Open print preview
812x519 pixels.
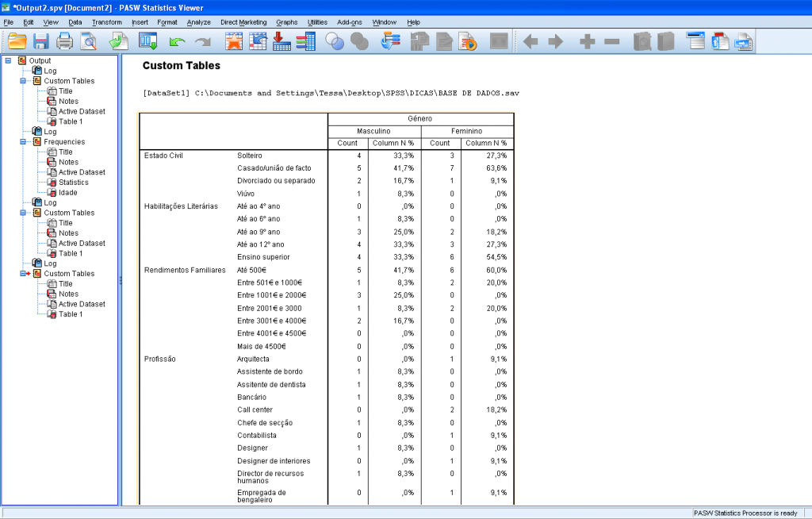(90, 40)
